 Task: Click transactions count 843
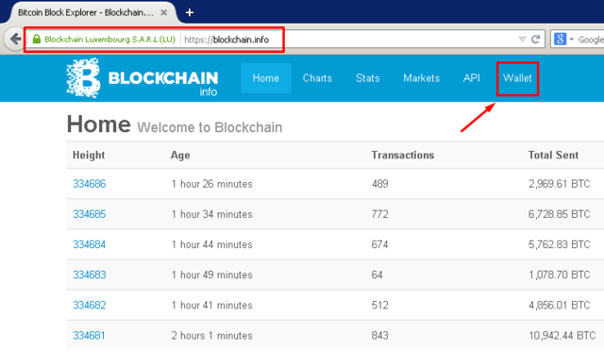click(x=379, y=336)
